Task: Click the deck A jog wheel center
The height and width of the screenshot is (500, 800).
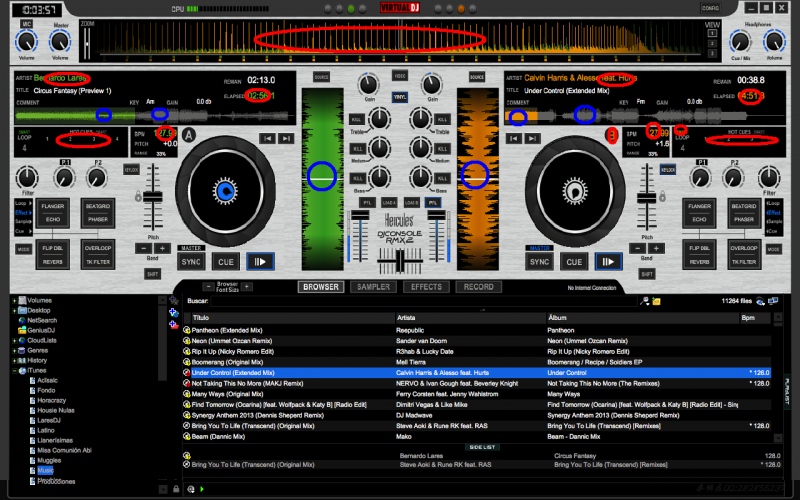Action: coord(225,191)
